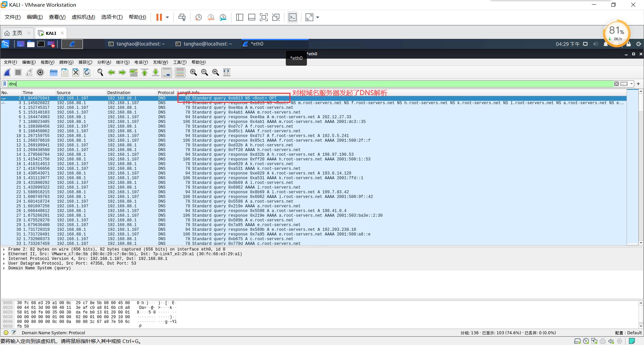Toggle VMware console view button
Viewport: 644px width, 345px height.
point(292,17)
